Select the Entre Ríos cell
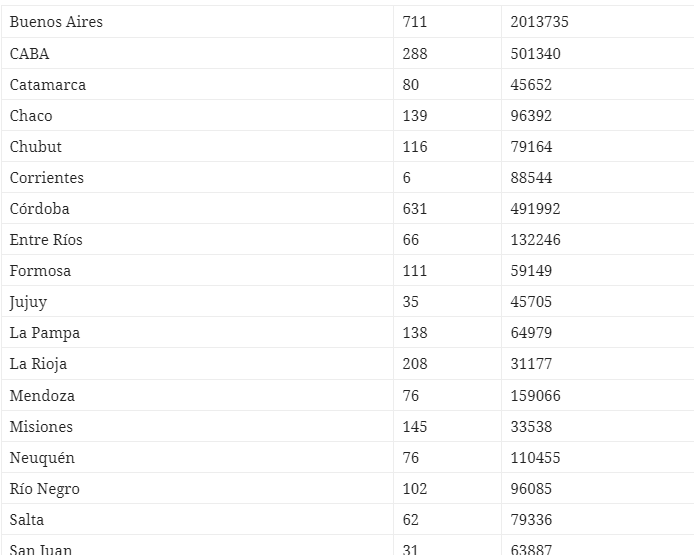The width and height of the screenshot is (694, 555). (x=46, y=240)
